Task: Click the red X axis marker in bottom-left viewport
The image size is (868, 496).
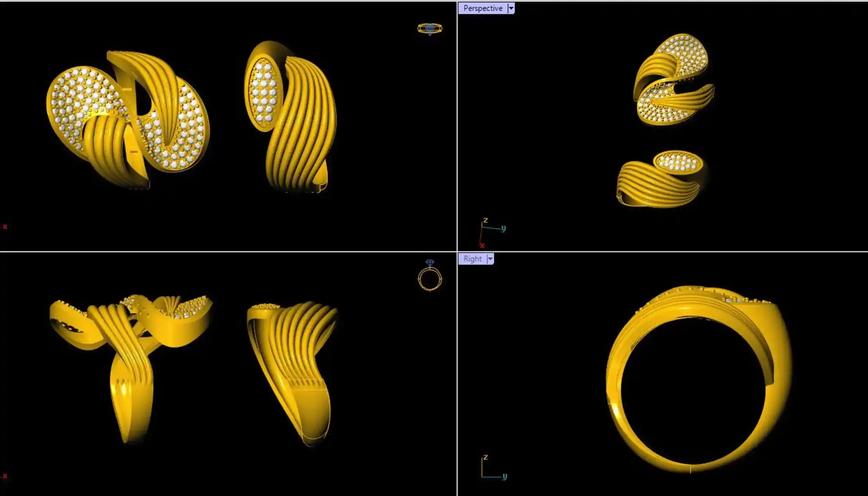Action: [x=5, y=476]
